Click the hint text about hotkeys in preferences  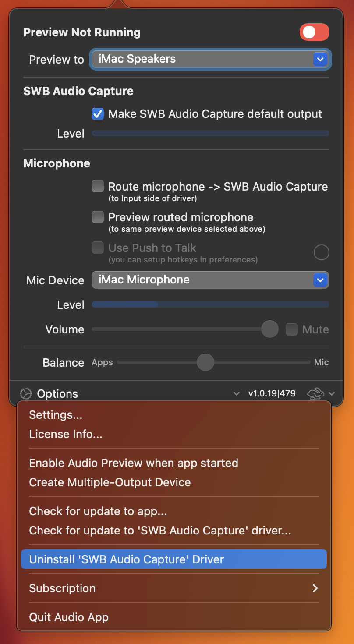(x=183, y=260)
